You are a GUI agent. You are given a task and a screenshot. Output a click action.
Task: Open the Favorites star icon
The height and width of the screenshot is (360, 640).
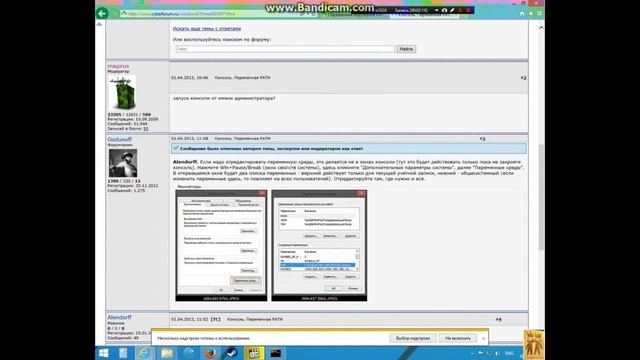[531, 13]
